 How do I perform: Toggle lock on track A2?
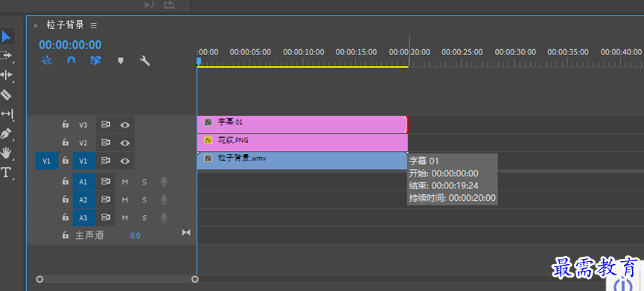[x=65, y=199]
